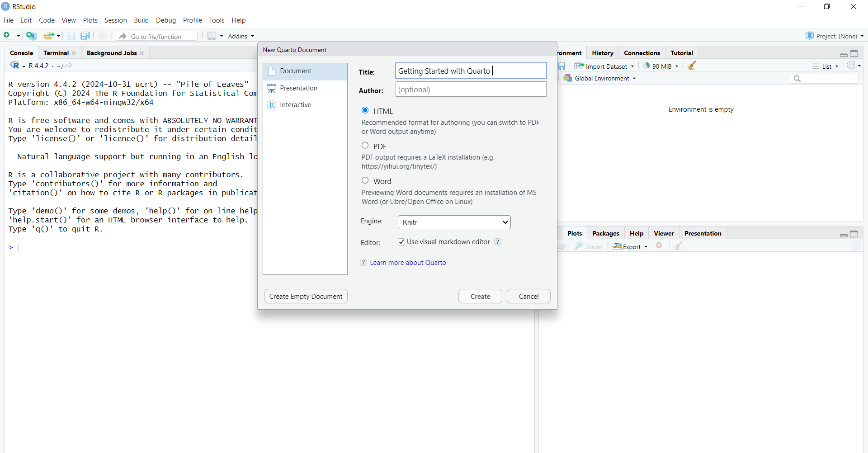Click the Cancel button
This screenshot has height=453, width=868.
point(528,296)
